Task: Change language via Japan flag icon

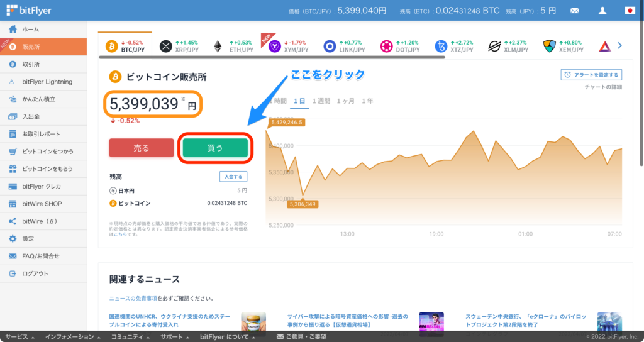Action: pyautogui.click(x=630, y=11)
